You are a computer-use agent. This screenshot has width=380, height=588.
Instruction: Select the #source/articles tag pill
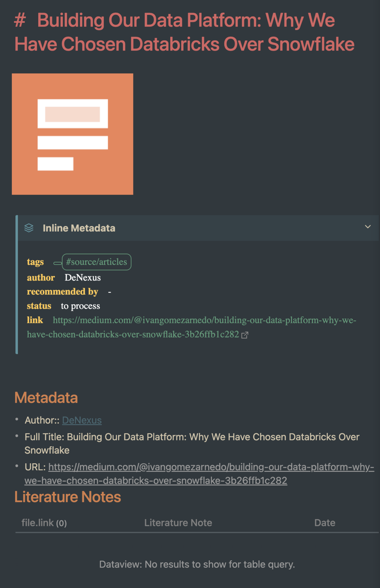coord(96,262)
